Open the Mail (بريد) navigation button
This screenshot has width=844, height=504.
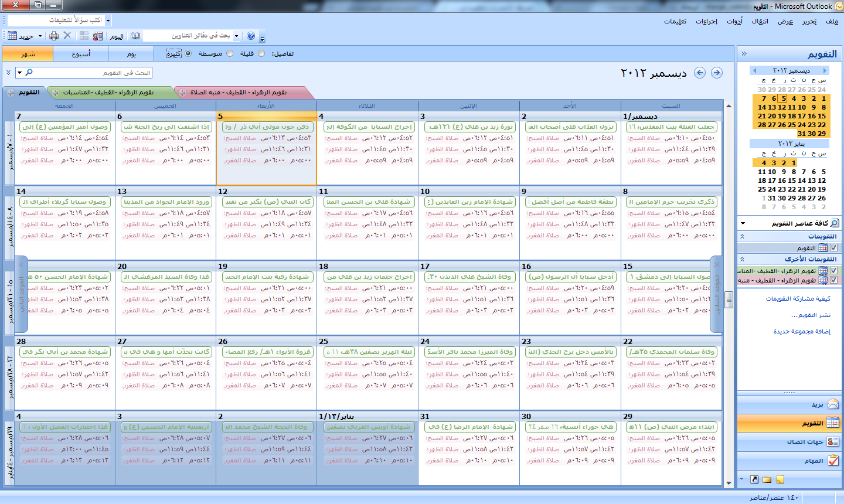(x=788, y=404)
